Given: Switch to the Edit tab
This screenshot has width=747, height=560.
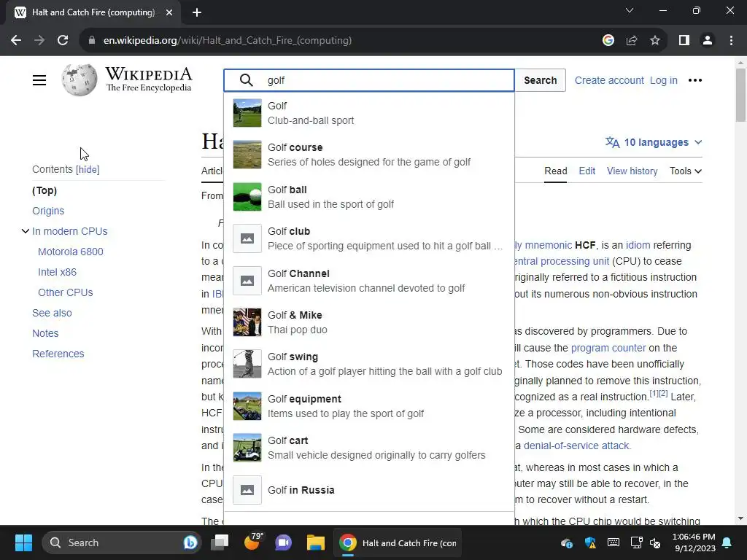Looking at the screenshot, I should click(x=587, y=171).
